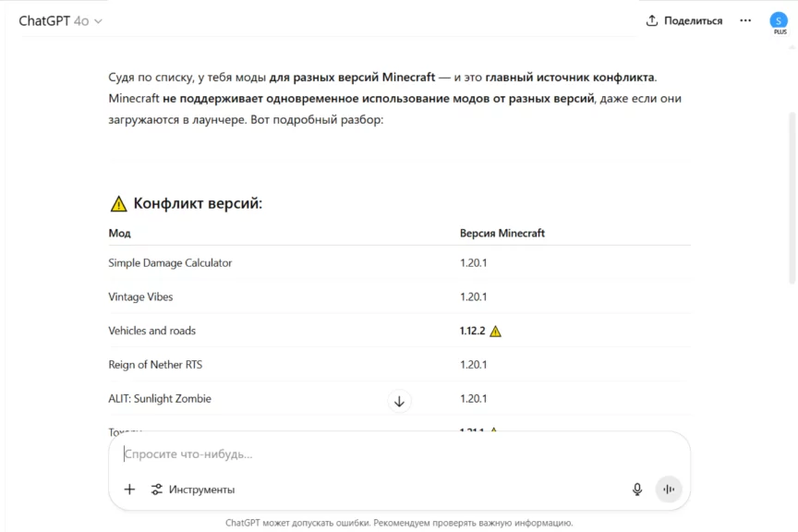This screenshot has width=798, height=532.
Task: Start voice mode with waveform icon
Action: 669,490
